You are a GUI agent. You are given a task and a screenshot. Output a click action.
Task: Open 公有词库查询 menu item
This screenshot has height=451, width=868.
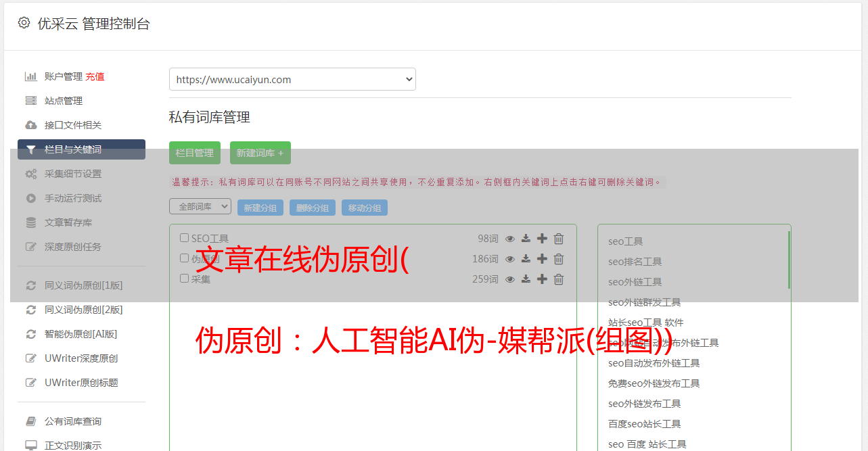coord(73,421)
